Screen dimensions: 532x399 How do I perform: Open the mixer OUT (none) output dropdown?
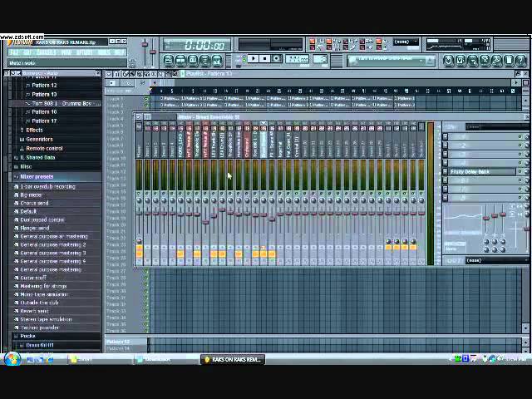coord(497,260)
